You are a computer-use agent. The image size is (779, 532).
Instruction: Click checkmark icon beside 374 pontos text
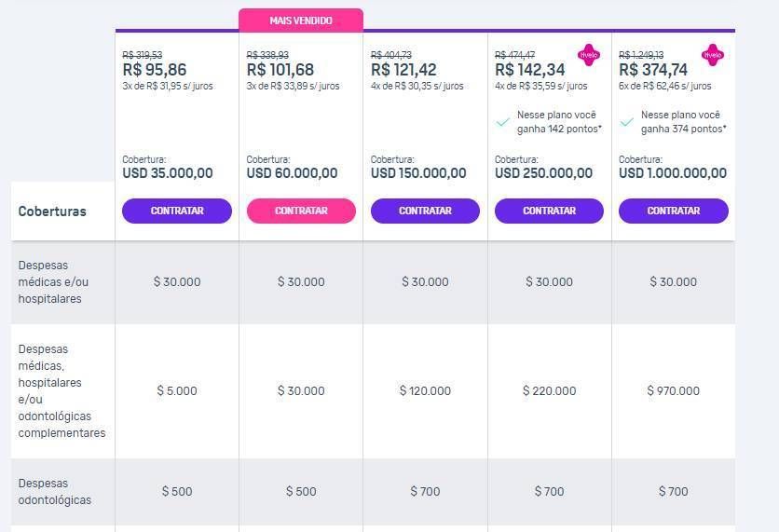coord(627,122)
